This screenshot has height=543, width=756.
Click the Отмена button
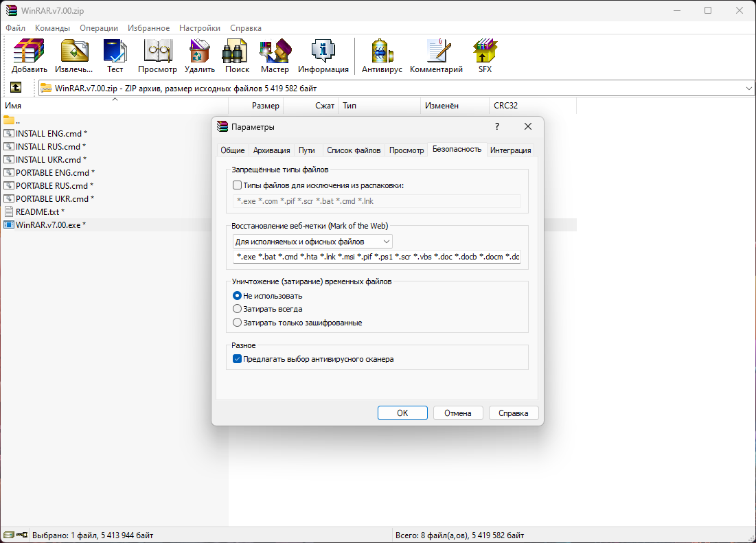(x=457, y=413)
